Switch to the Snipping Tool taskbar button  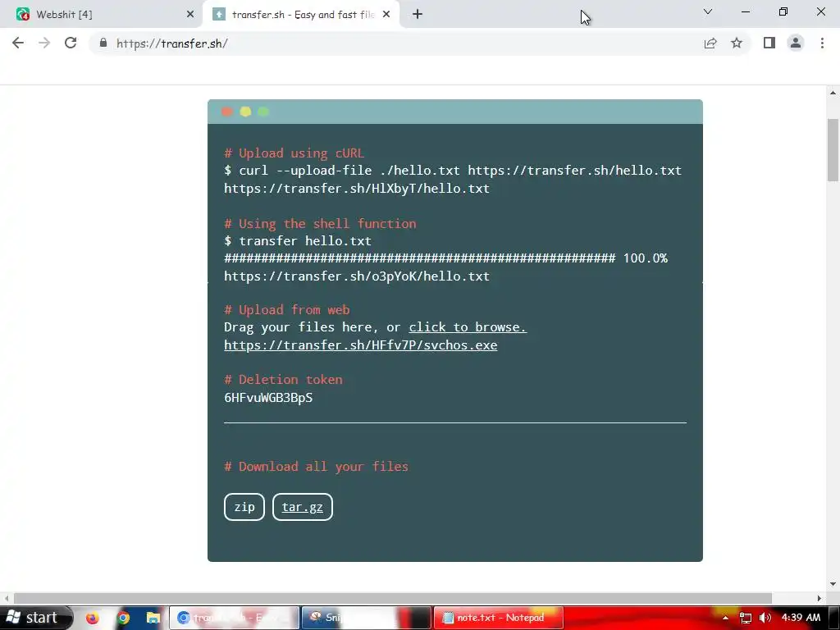tap(367, 618)
